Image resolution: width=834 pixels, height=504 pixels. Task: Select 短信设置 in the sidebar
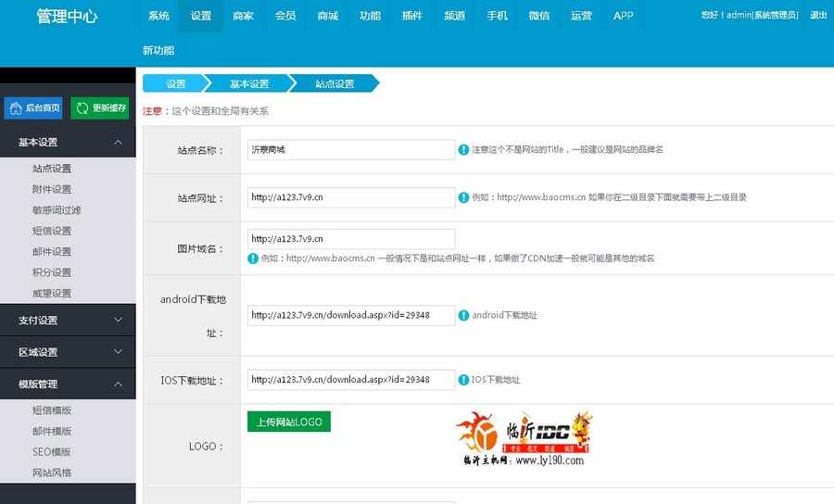52,231
